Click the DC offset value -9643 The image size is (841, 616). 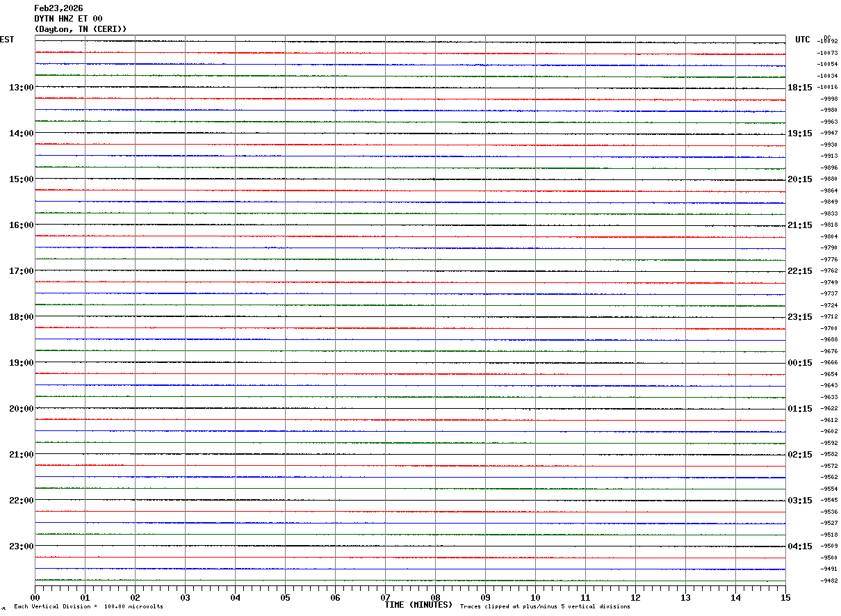829,386
